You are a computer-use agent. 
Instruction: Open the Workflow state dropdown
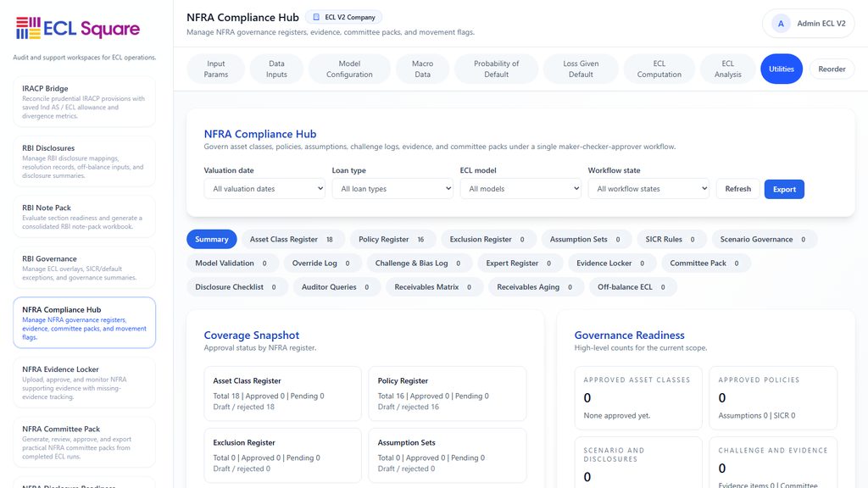point(648,189)
